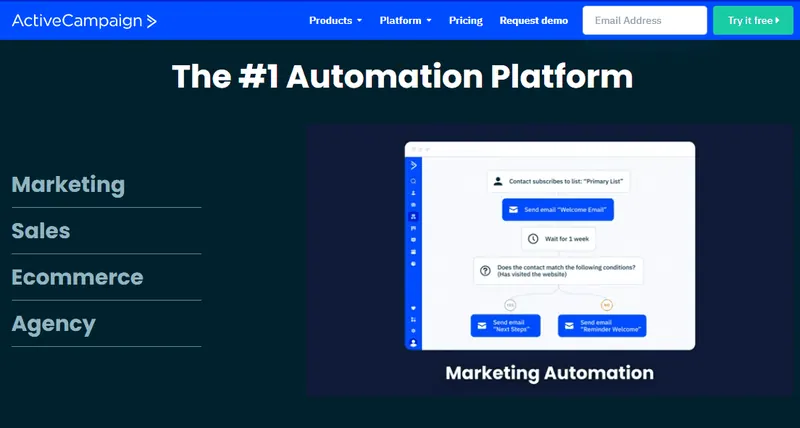Screen dimensions: 800x428
Task: Click the clock icon in Wait node
Action: click(x=533, y=239)
